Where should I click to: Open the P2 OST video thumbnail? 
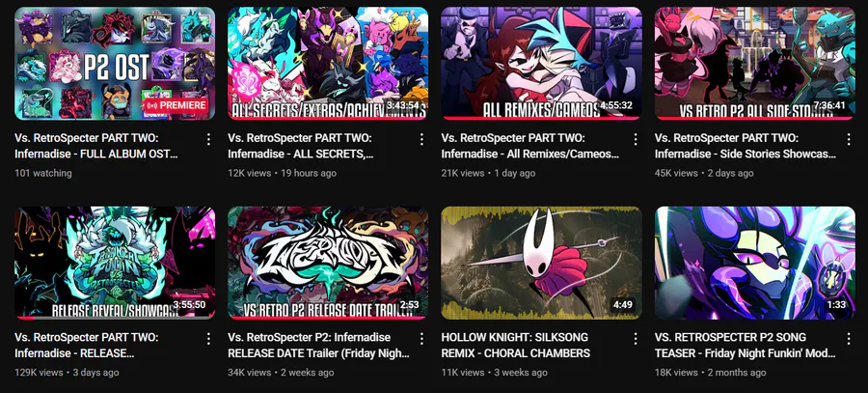pos(115,63)
